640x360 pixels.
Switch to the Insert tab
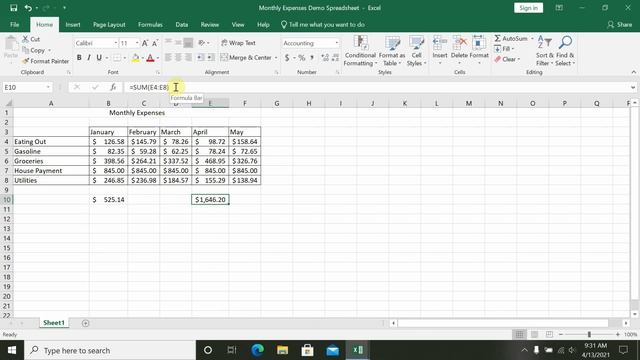[73, 24]
